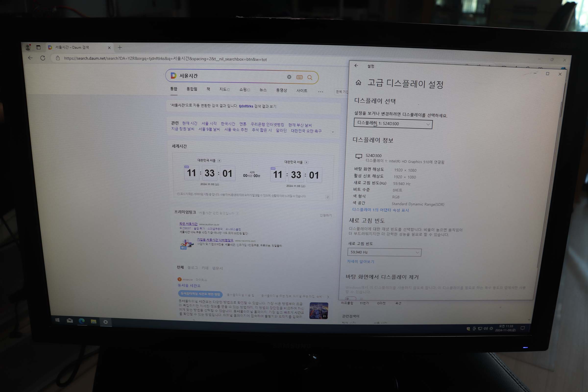Clear the Daum search box text

click(x=289, y=77)
